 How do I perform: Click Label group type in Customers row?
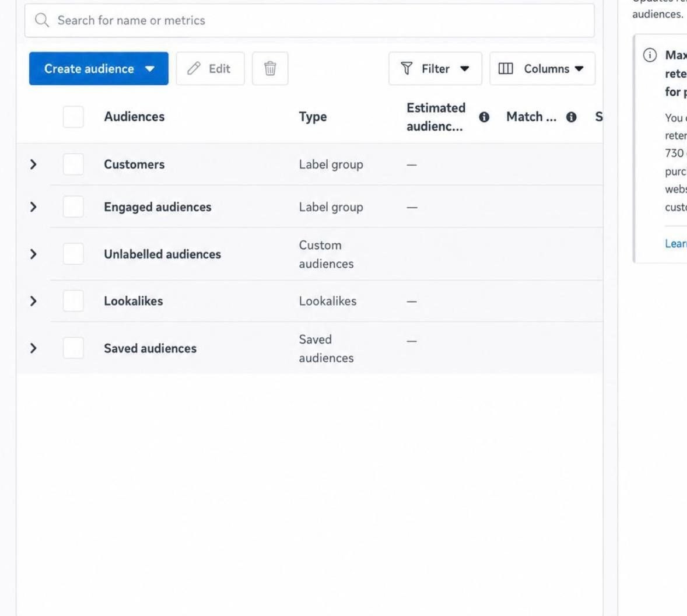point(331,164)
